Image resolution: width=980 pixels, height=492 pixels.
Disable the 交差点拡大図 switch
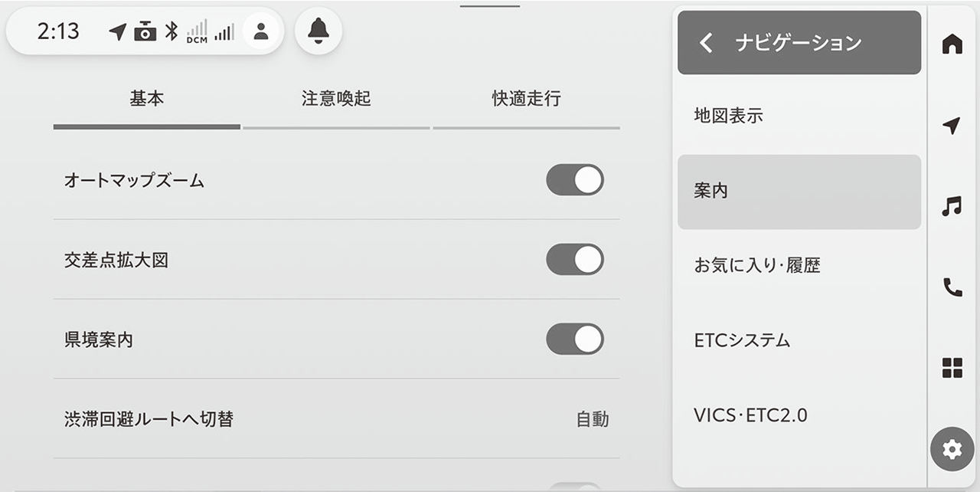click(574, 260)
